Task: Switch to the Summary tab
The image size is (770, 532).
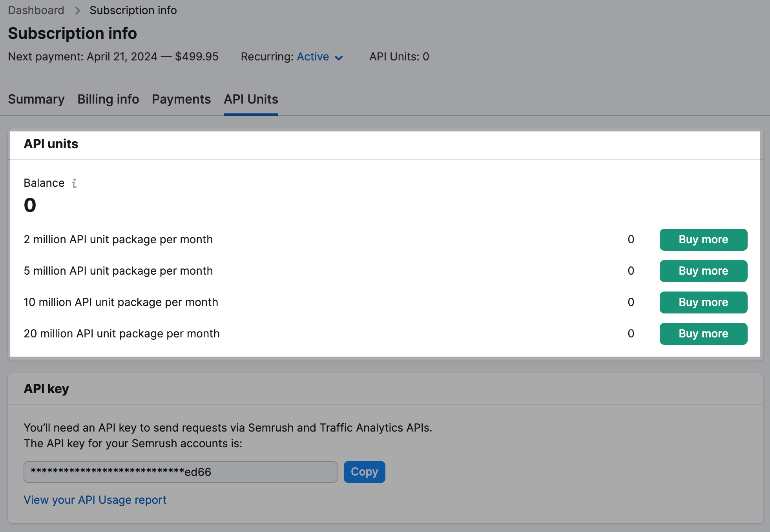Action: (x=36, y=99)
